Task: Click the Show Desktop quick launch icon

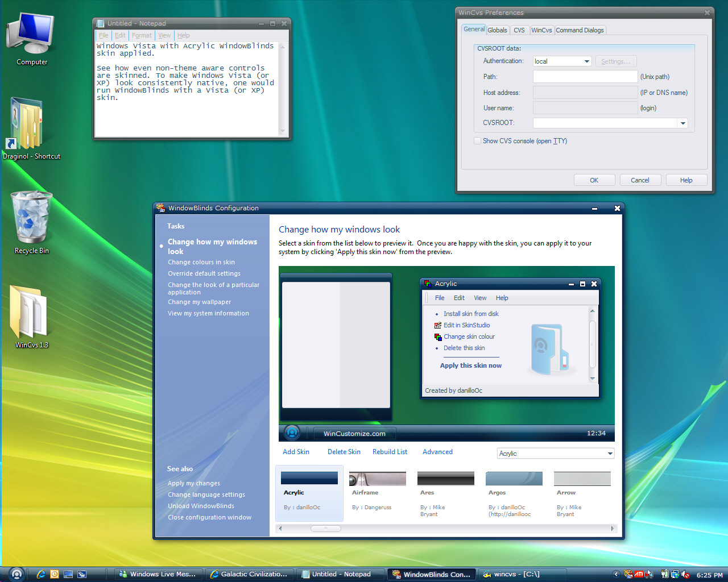Action: [x=68, y=574]
